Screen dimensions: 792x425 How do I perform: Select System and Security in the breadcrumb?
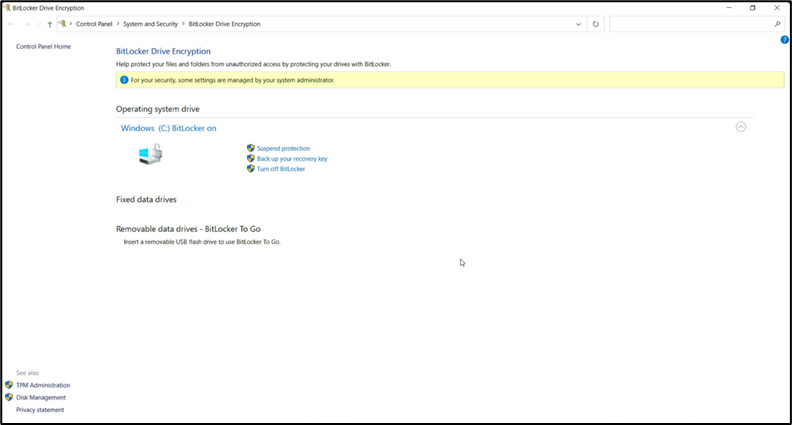click(150, 24)
